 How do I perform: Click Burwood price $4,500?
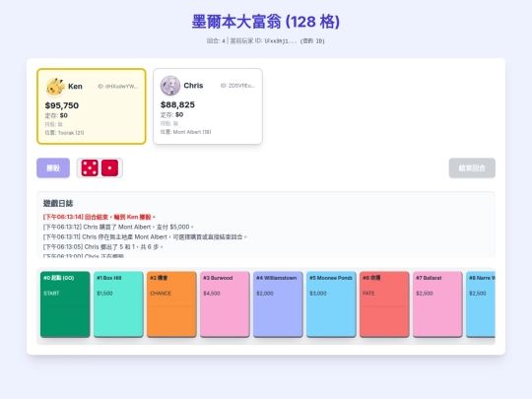click(x=212, y=294)
